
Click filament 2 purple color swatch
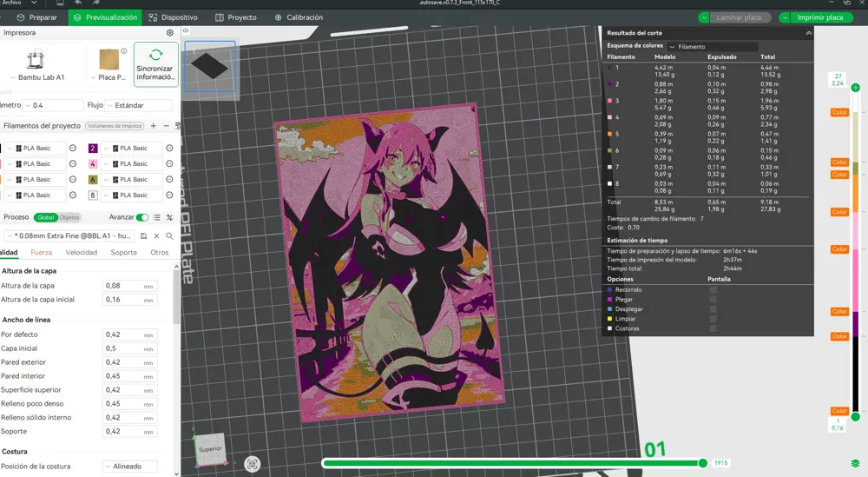[93, 148]
